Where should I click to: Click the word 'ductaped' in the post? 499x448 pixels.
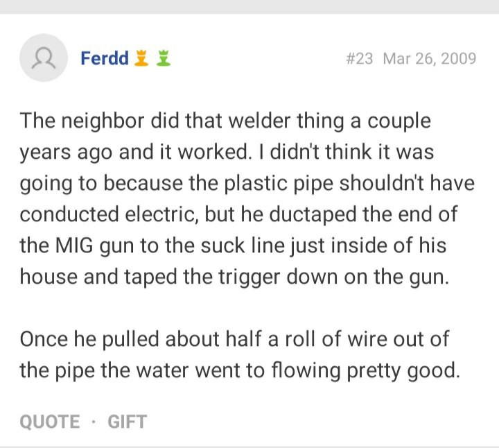point(313,214)
